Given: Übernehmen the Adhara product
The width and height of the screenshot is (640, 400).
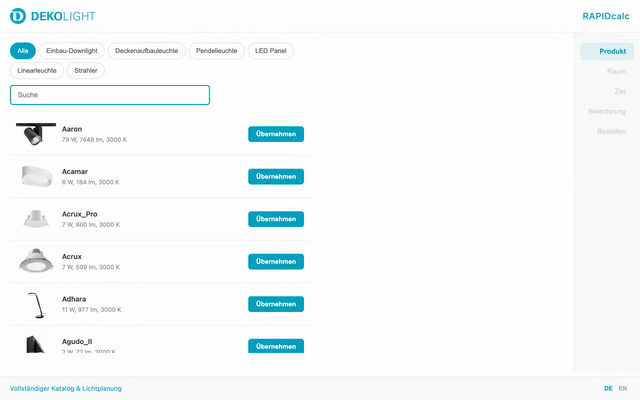Looking at the screenshot, I should (x=276, y=304).
